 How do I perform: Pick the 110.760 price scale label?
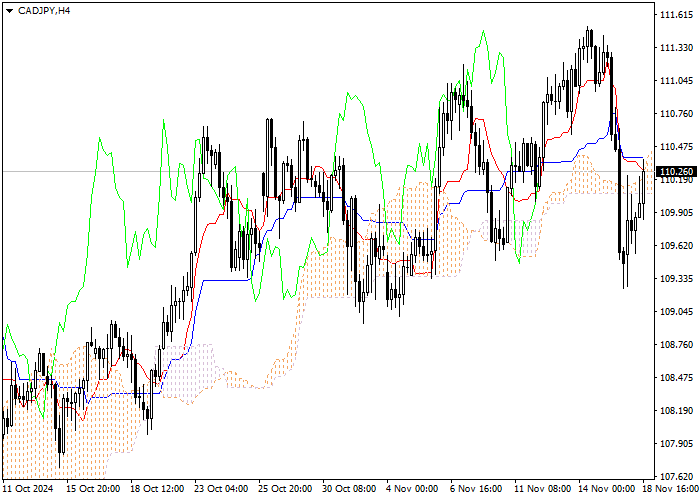pyautogui.click(x=676, y=114)
